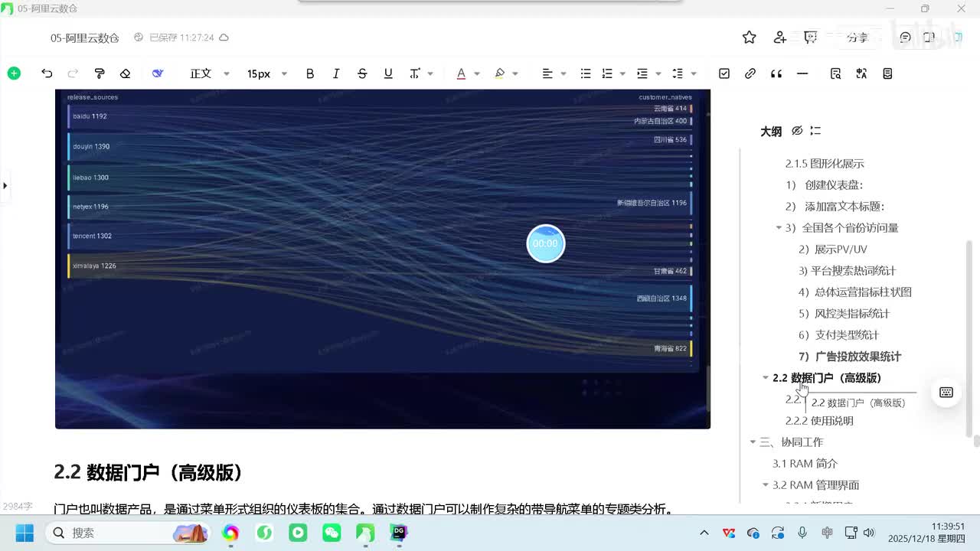Go to outline item 2）添加富文本标题
The height and width of the screenshot is (551, 980).
point(835,206)
